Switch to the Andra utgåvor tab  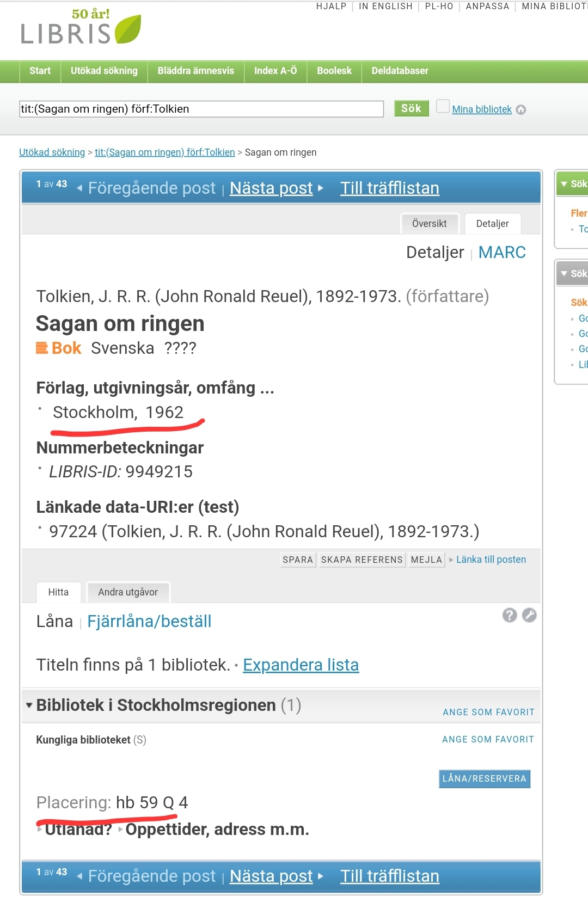128,592
